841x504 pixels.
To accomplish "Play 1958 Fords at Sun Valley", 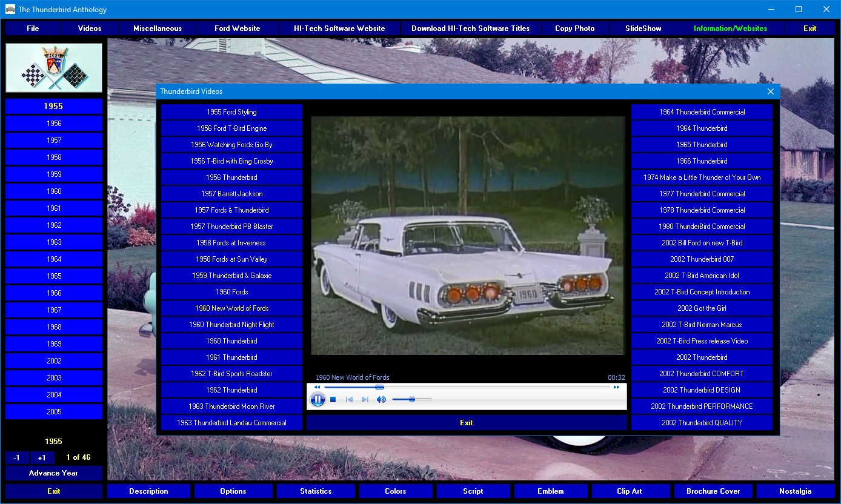I will pos(231,259).
